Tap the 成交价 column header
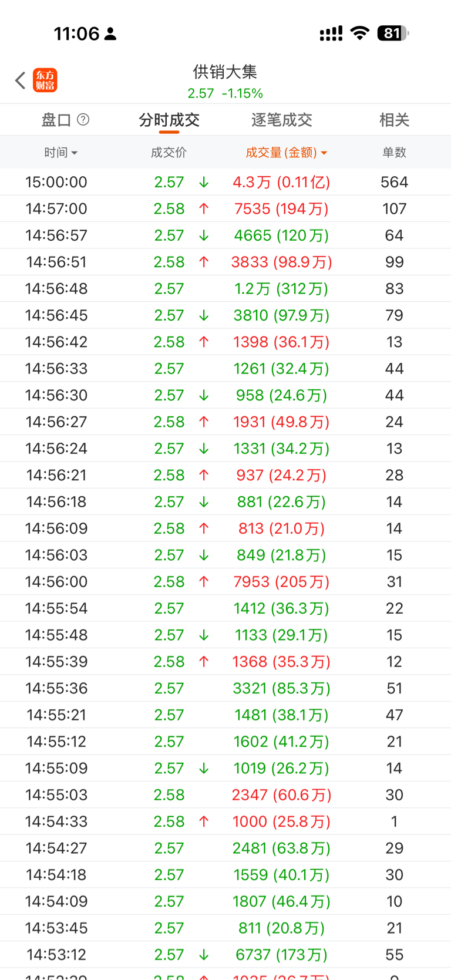The image size is (451, 980). click(169, 153)
